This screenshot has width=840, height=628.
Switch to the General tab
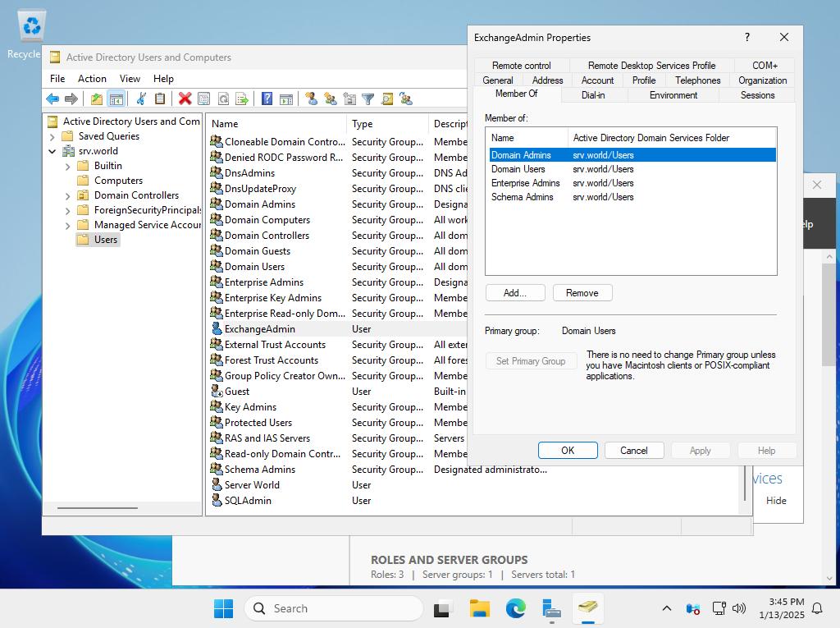(498, 80)
